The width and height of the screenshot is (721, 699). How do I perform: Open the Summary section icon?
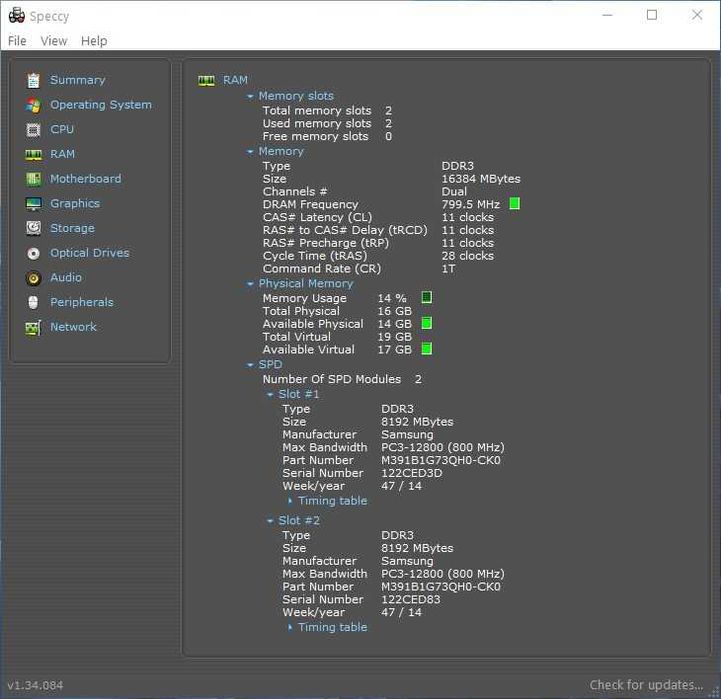click(x=33, y=80)
